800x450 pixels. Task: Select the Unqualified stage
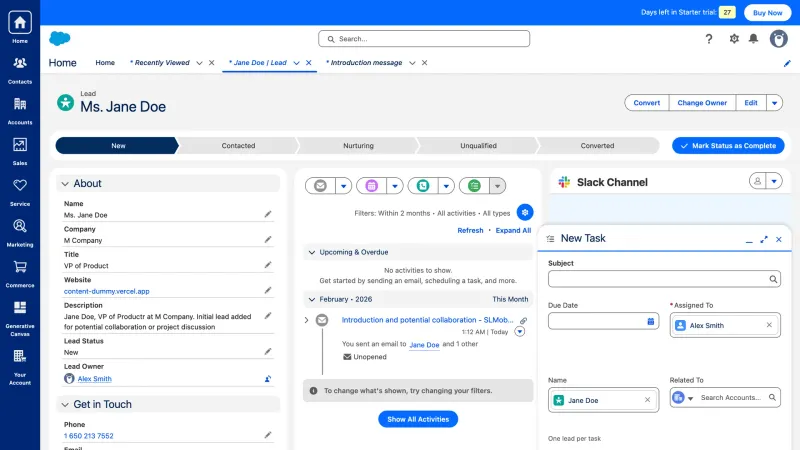click(478, 145)
